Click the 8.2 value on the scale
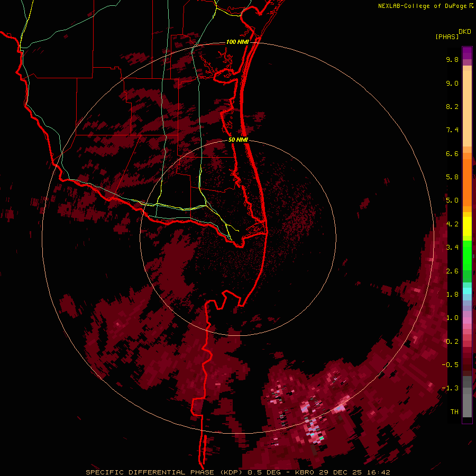The height and width of the screenshot is (476, 476). (452, 106)
